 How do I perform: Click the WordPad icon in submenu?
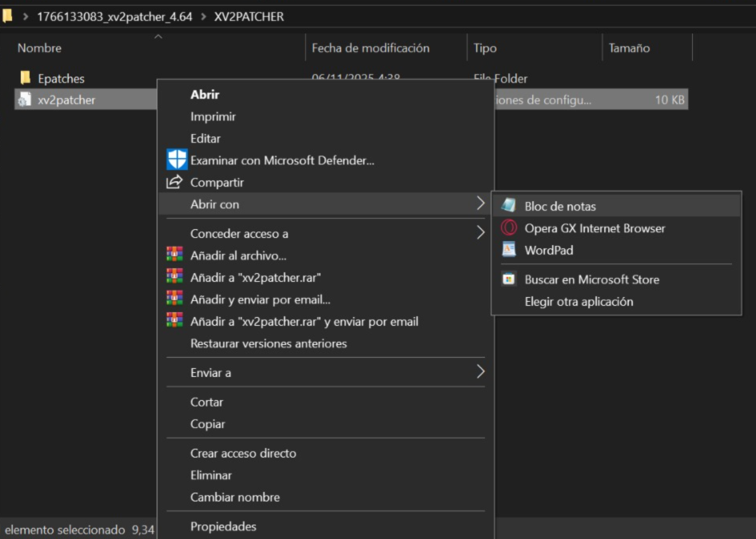click(x=508, y=250)
